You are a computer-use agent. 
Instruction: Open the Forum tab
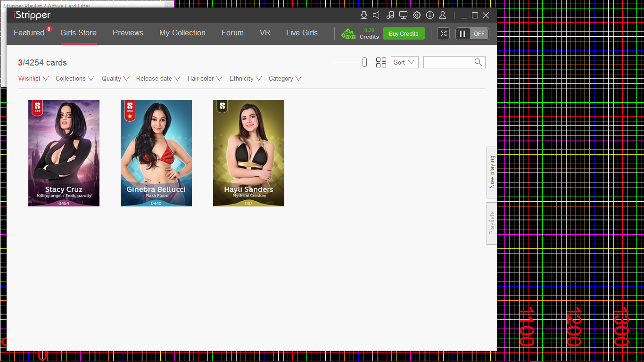point(232,33)
